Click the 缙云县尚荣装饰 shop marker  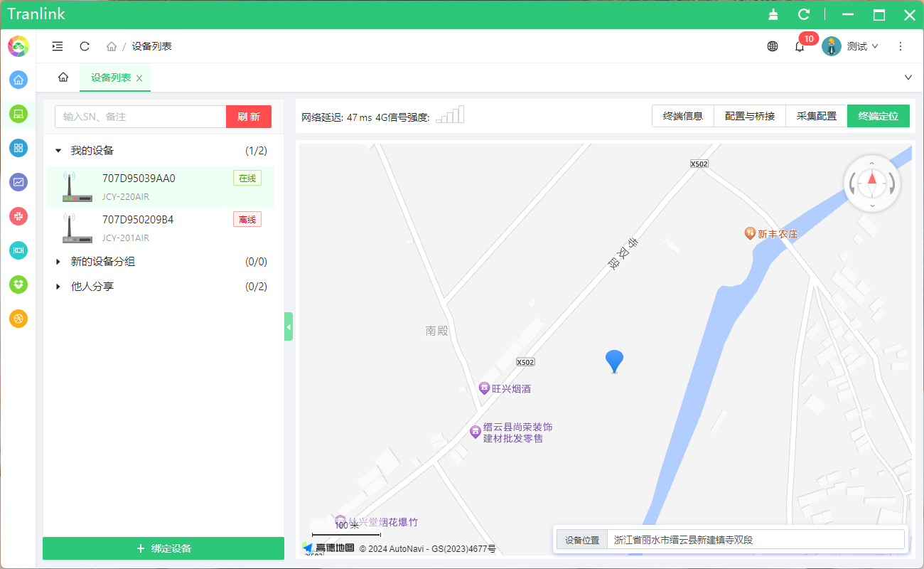click(476, 432)
